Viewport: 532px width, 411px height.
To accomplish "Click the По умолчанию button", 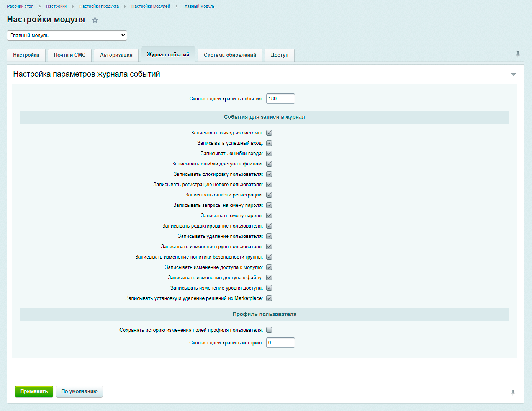I will [79, 391].
